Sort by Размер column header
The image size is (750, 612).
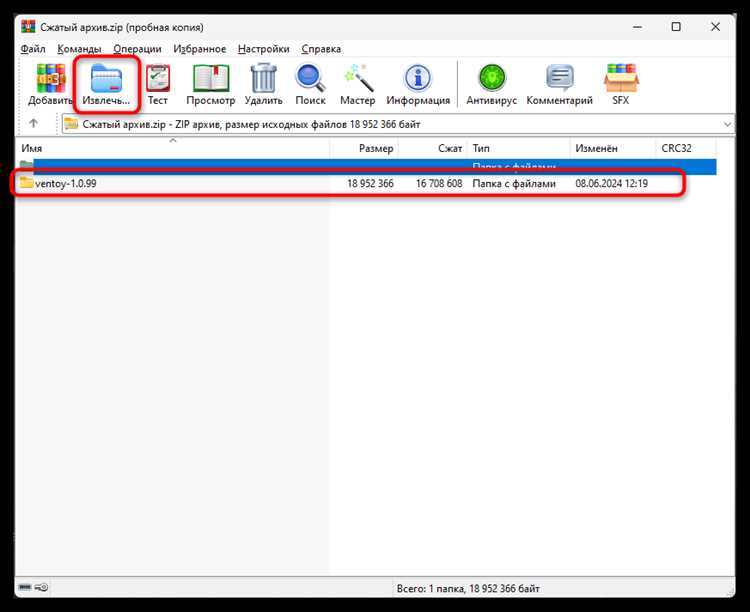364,148
